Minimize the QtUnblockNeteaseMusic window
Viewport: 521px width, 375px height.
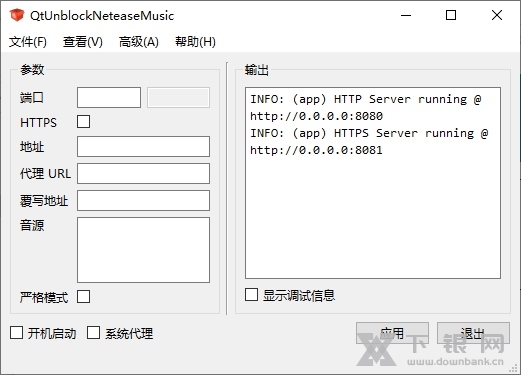tap(406, 15)
